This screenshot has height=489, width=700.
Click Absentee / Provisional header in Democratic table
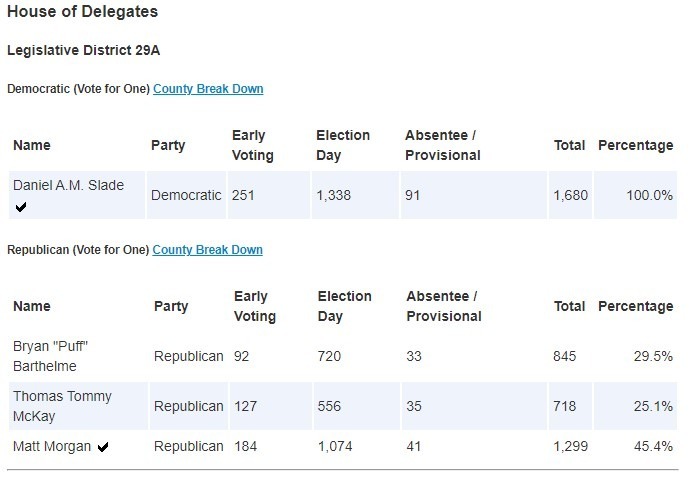(x=443, y=145)
